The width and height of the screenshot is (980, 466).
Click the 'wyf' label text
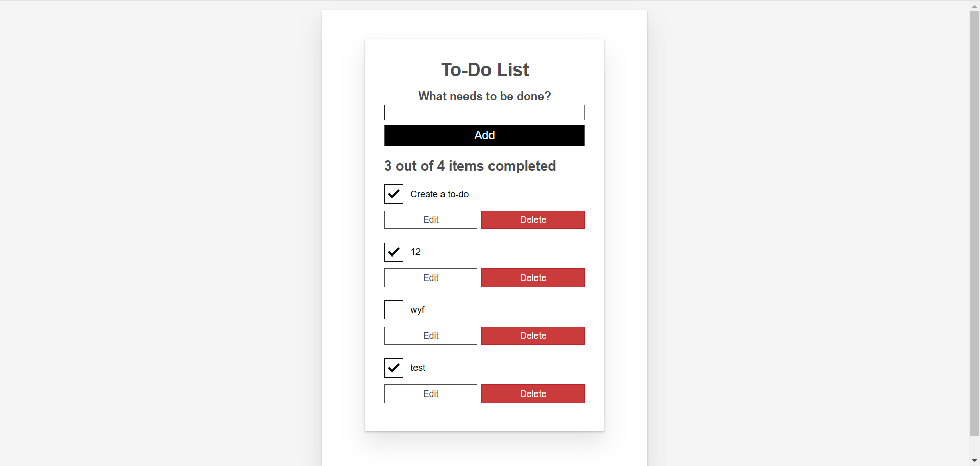418,310
